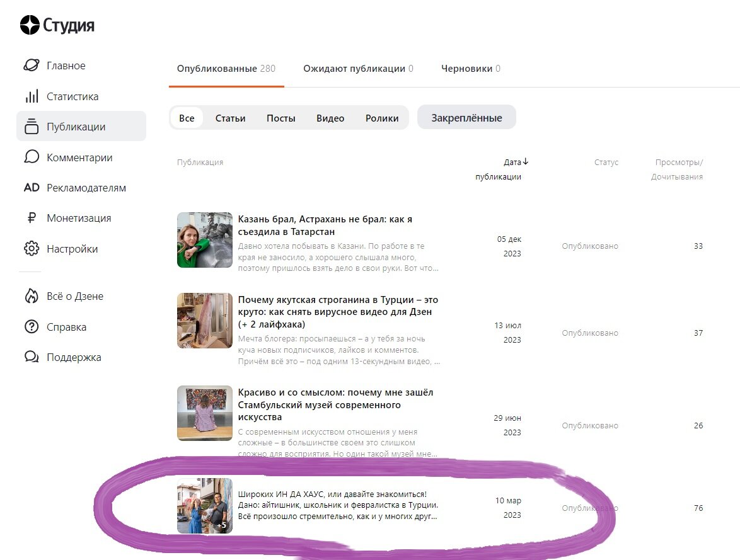The image size is (740, 560).
Task: Click the Просмотры/Дочитывания column header
Action: [x=677, y=169]
